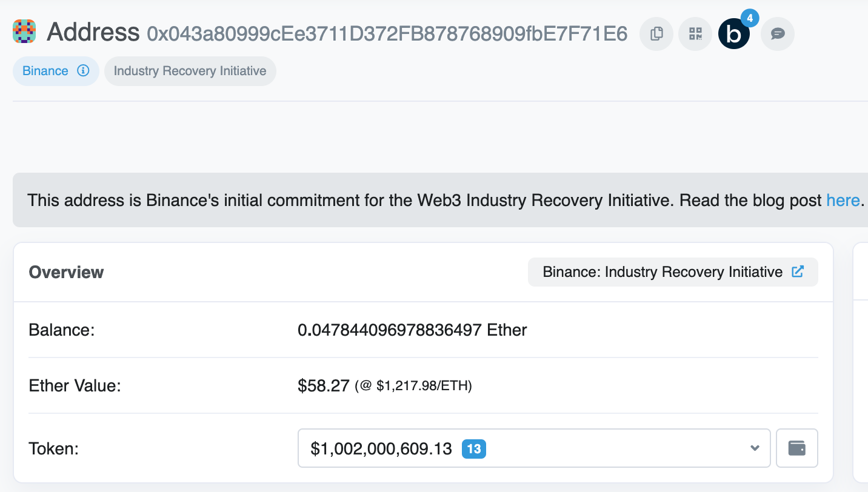Image resolution: width=868 pixels, height=492 pixels.
Task: Click the "13" token count badge
Action: coord(474,449)
